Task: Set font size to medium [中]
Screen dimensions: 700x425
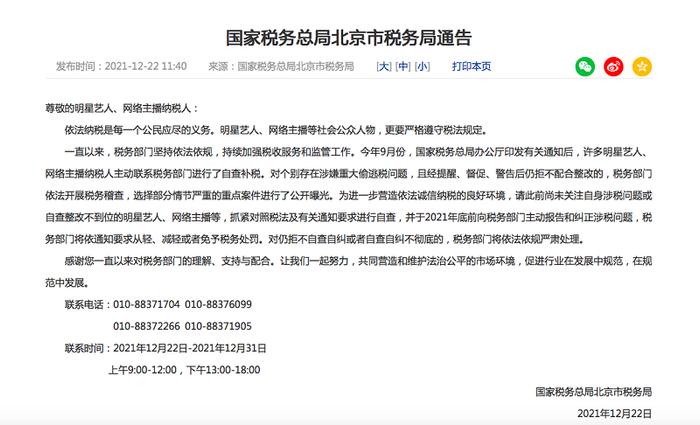Action: click(x=403, y=67)
